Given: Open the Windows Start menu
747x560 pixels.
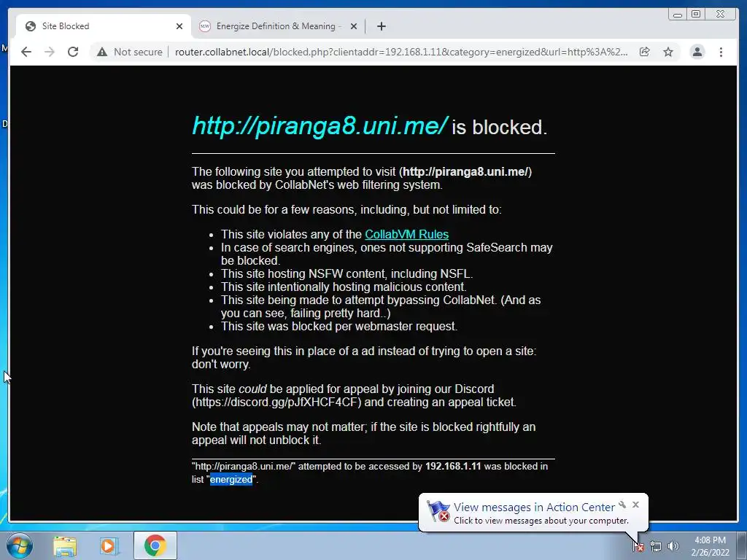Looking at the screenshot, I should (19, 545).
